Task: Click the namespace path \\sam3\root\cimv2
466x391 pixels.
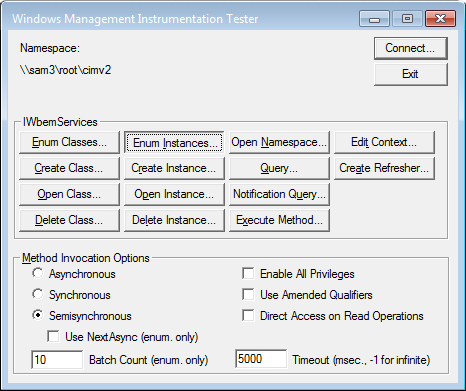Action: point(65,70)
